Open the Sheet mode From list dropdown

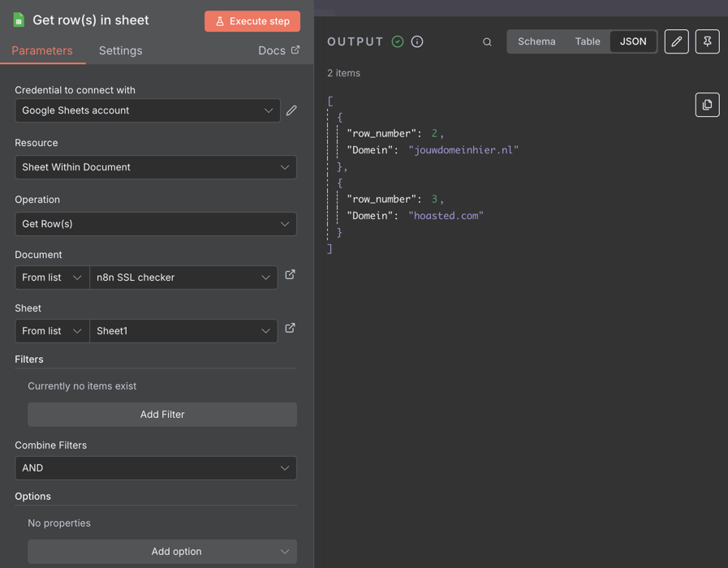52,331
